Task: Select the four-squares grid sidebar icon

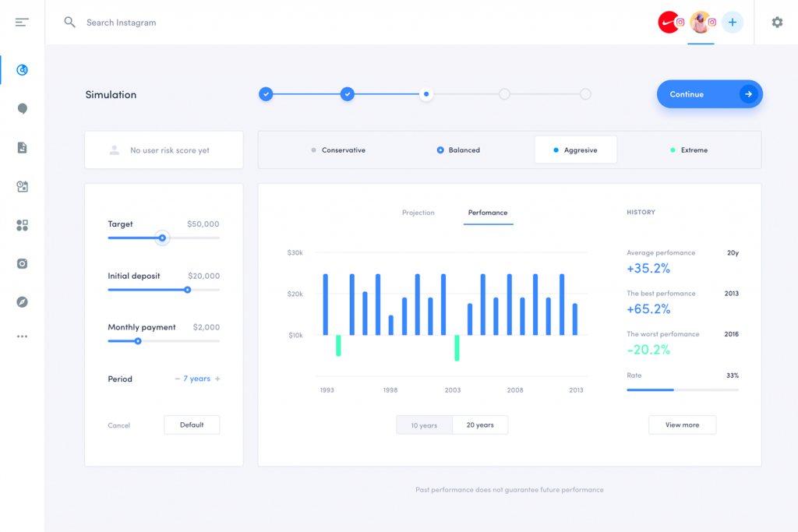Action: [22, 225]
